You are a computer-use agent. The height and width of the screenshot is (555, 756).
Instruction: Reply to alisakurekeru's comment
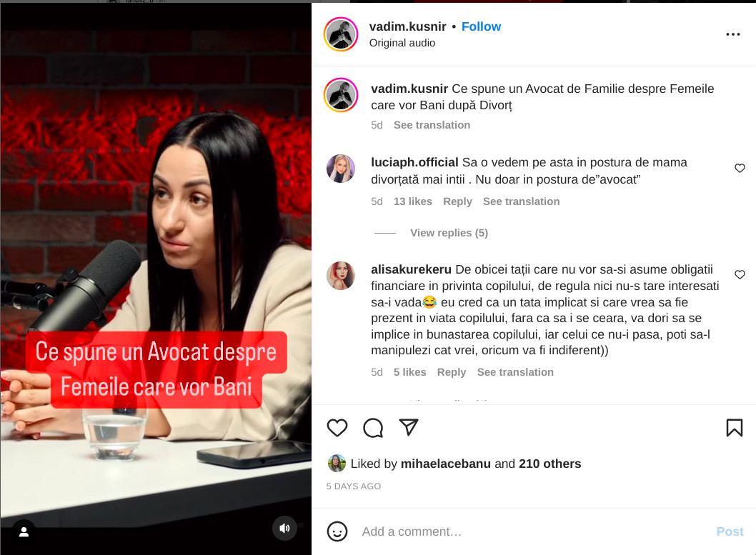click(452, 372)
